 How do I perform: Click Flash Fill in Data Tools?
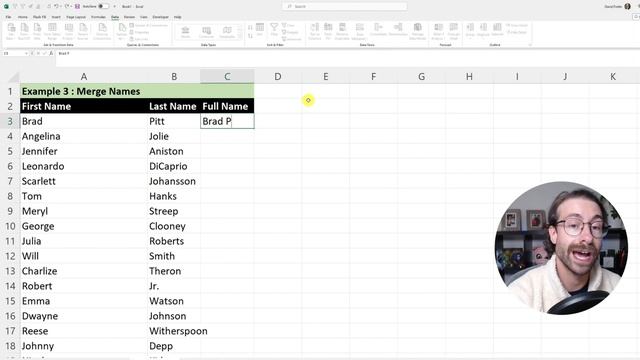coord(328,31)
